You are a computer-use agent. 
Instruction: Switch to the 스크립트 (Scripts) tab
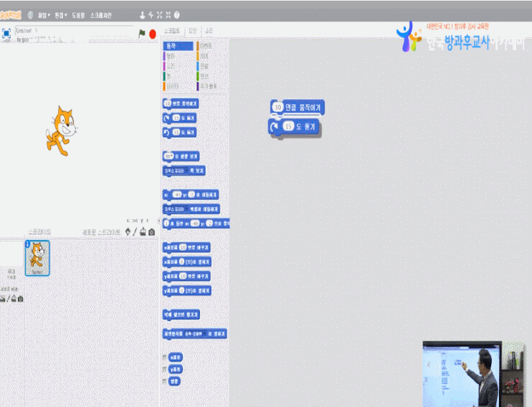pos(172,31)
